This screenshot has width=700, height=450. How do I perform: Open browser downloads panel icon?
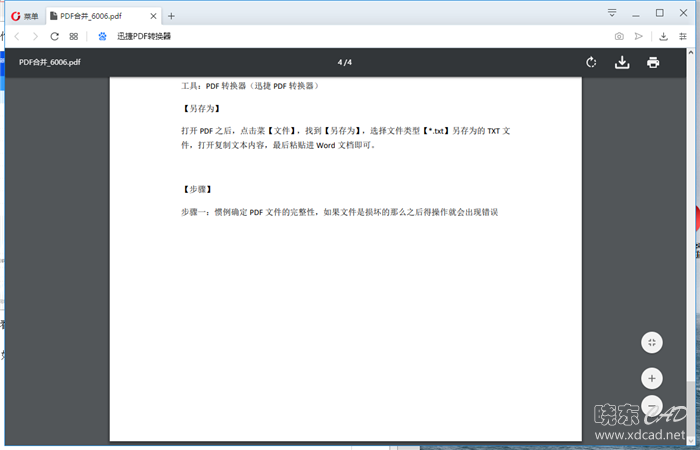pos(663,36)
